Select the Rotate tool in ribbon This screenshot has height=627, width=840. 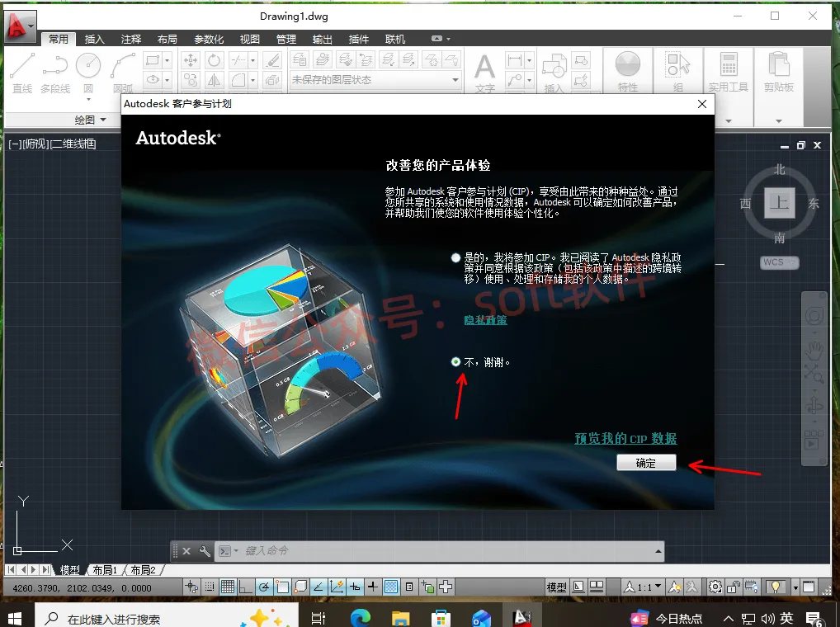click(x=214, y=60)
